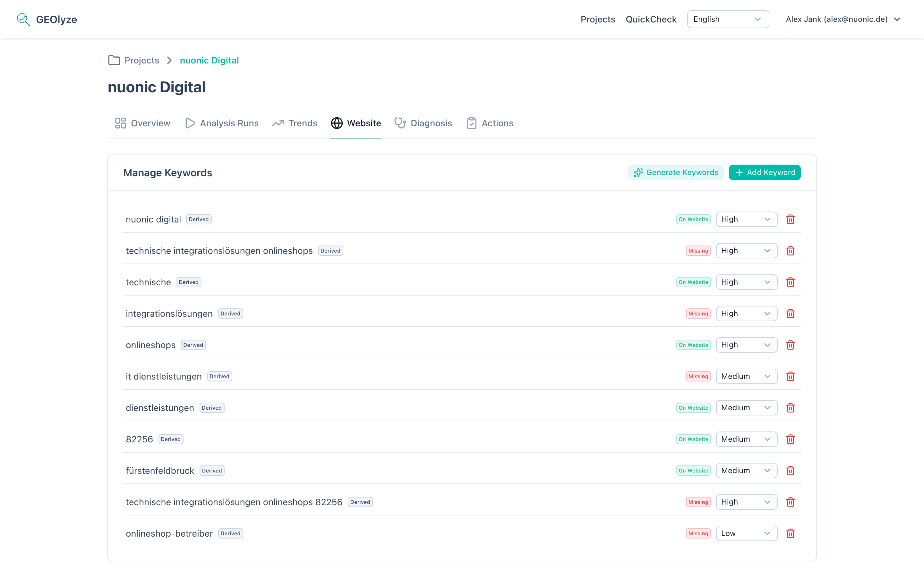Change priority of 'dienstleistungen' from Medium
Viewport: 924px width, 577px height.
(747, 407)
